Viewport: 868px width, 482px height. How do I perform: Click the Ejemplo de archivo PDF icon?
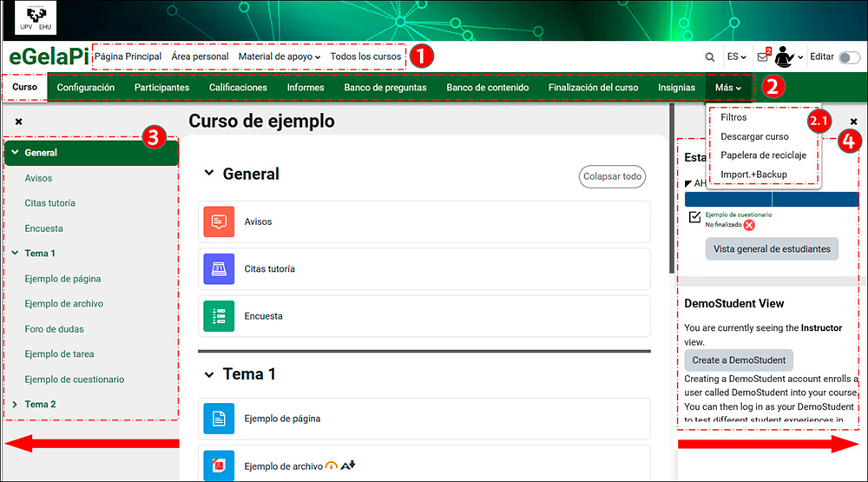coord(218,465)
